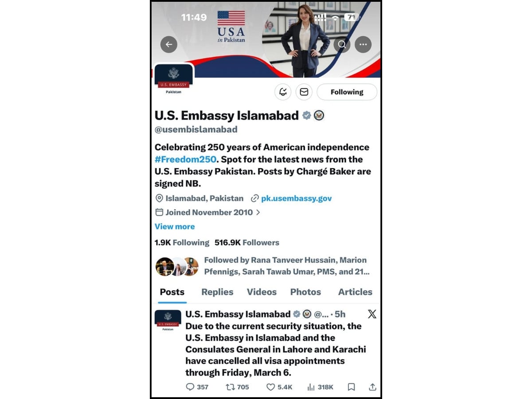
Task: Like the post with 5.4K hearts
Action: pos(279,387)
